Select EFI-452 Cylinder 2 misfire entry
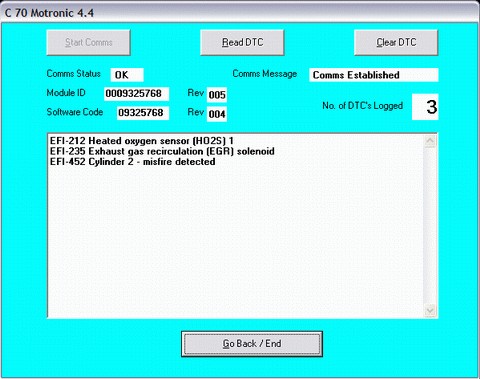The width and height of the screenshot is (480, 379). pyautogui.click(x=132, y=162)
